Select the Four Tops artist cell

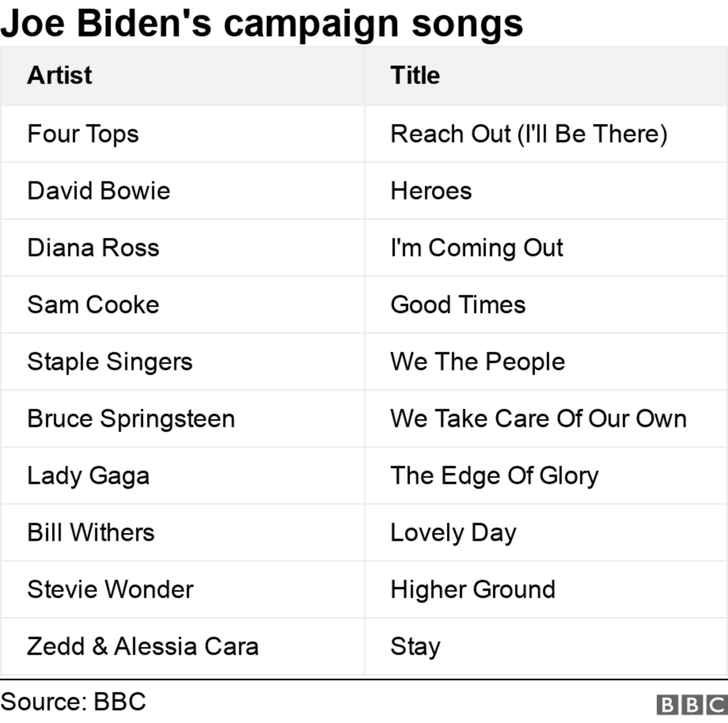click(x=83, y=134)
